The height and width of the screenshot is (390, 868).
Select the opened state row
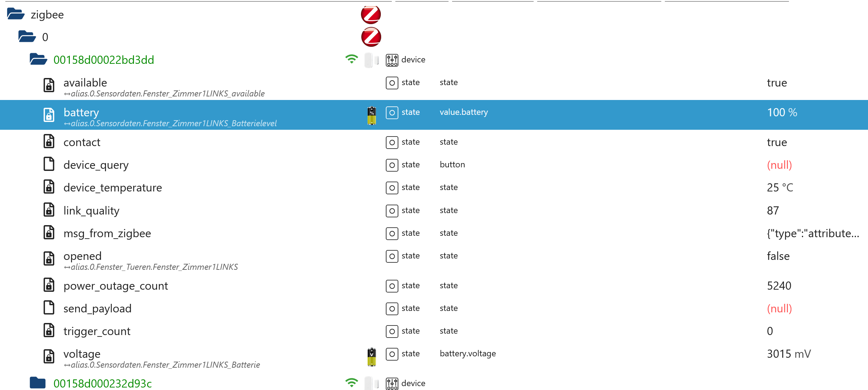pyautogui.click(x=82, y=256)
